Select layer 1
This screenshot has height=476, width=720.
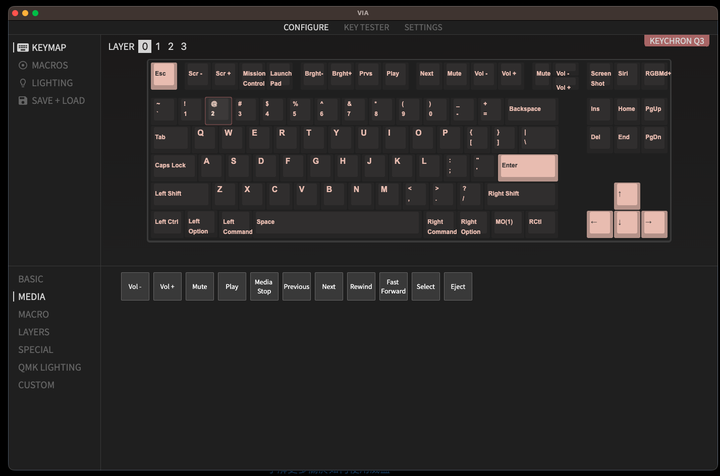[x=158, y=46]
